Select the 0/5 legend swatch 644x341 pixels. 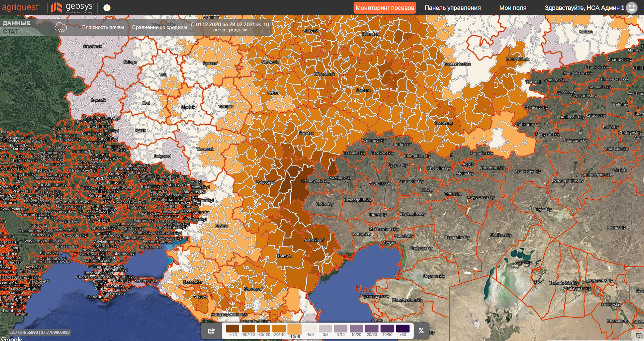coord(325,329)
